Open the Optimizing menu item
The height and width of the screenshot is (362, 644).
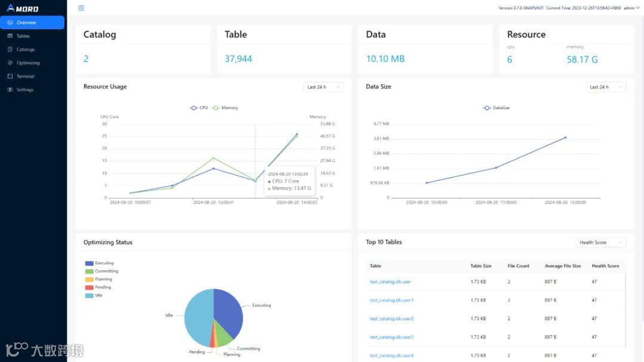coord(32,63)
